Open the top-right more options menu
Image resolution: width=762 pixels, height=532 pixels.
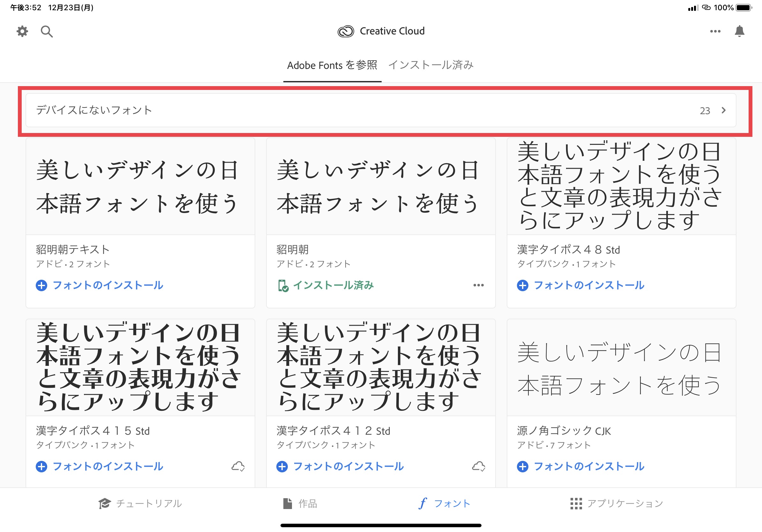coord(715,31)
